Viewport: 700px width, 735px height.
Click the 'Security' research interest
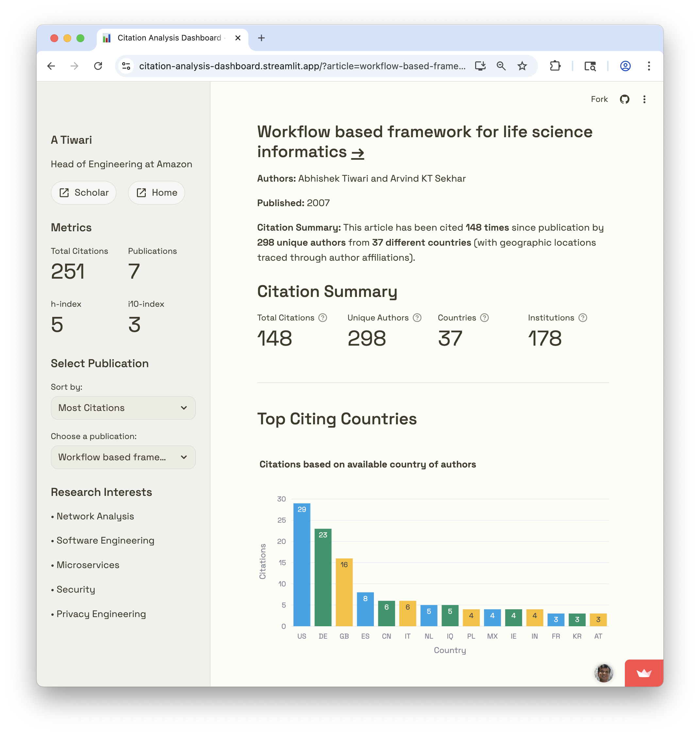point(76,589)
